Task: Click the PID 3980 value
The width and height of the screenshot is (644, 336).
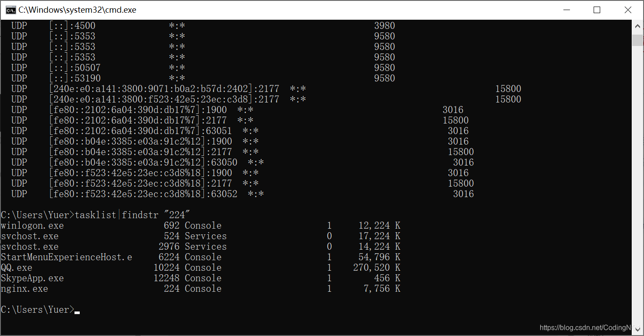Action: click(385, 26)
